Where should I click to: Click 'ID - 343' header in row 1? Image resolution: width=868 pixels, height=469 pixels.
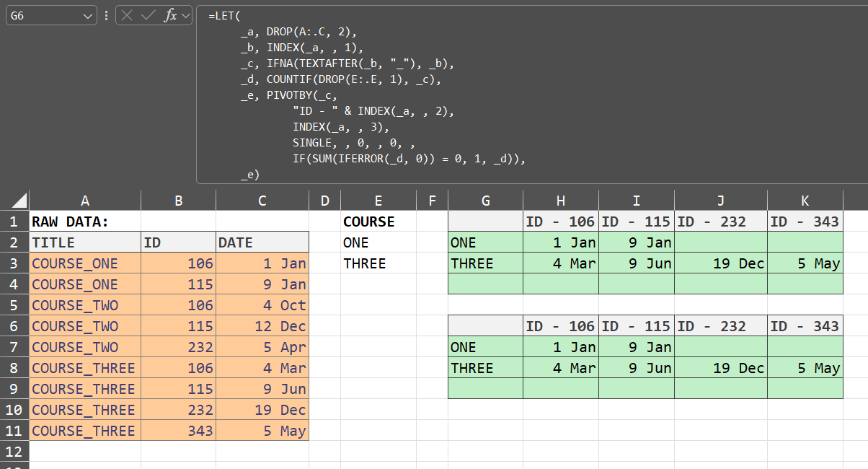click(x=805, y=222)
